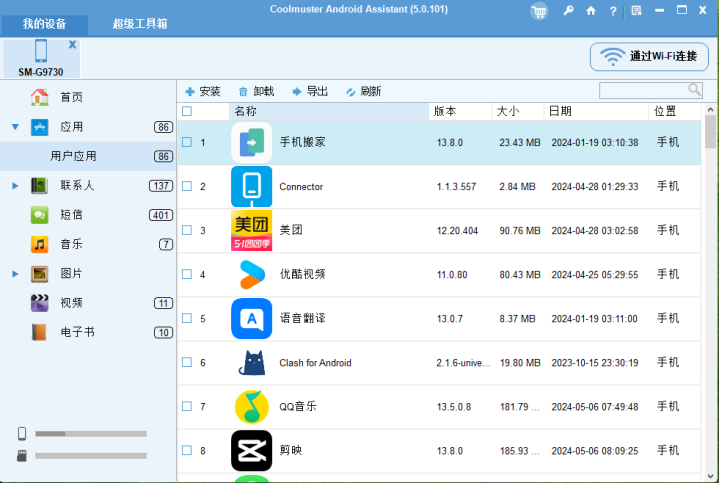Select size cell 90.76 MB

520,231
